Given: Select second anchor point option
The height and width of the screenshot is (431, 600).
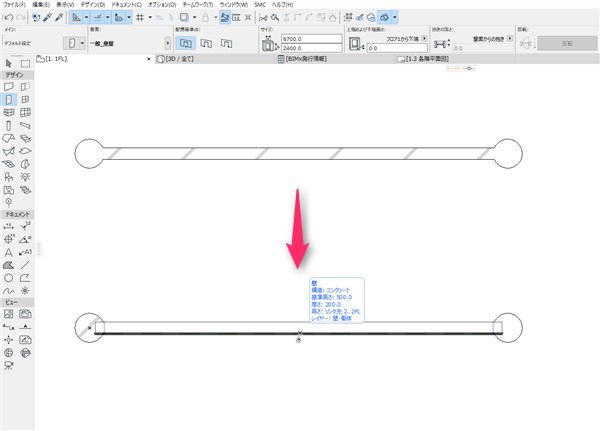Looking at the screenshot, I should click(x=206, y=43).
